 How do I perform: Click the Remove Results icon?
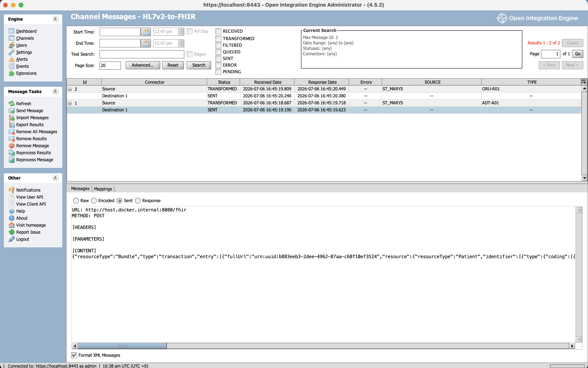[11, 139]
